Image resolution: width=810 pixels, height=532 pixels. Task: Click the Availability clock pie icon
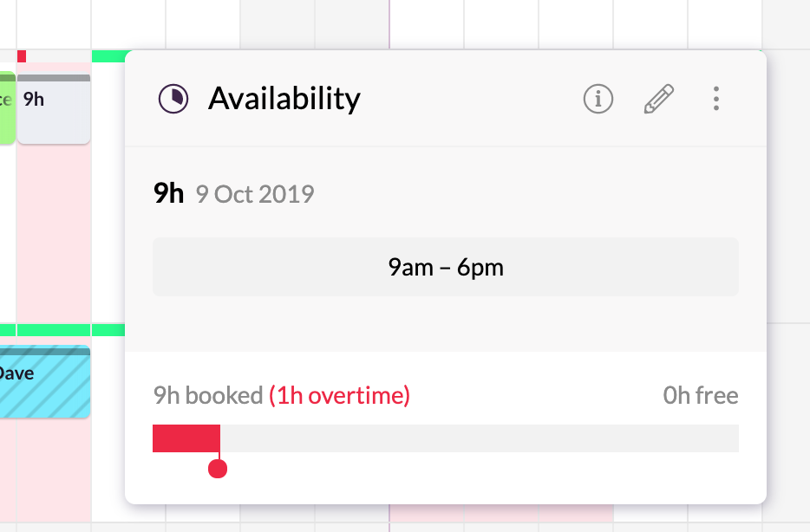click(x=173, y=99)
